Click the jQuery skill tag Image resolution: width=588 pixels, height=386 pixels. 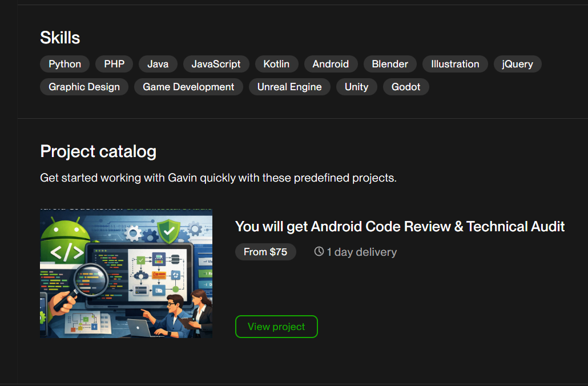517,64
